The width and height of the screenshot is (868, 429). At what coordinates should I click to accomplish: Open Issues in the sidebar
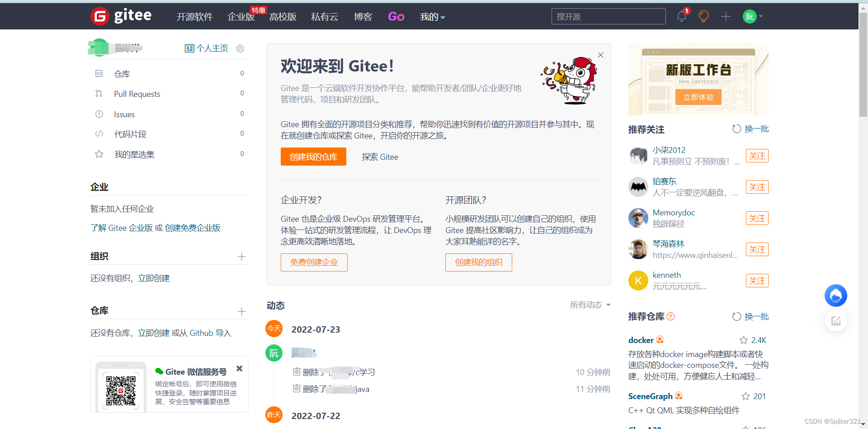point(124,114)
